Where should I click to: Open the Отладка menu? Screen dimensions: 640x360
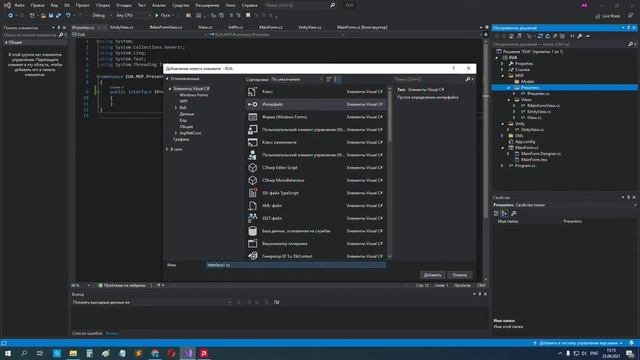click(123, 5)
